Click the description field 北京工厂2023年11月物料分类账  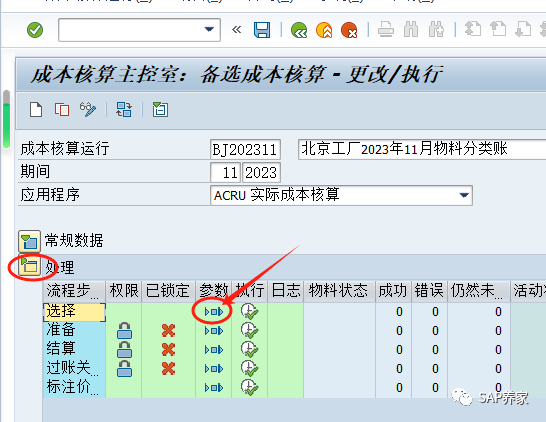click(x=422, y=150)
